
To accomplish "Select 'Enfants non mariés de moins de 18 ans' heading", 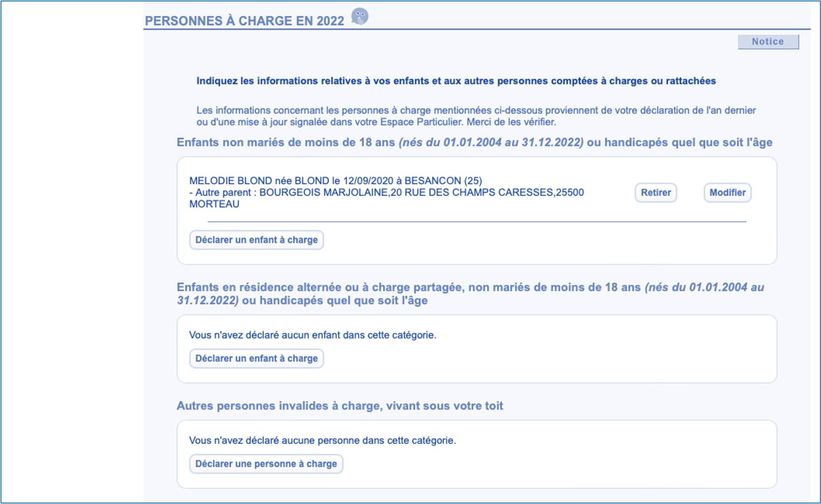I will [286, 142].
